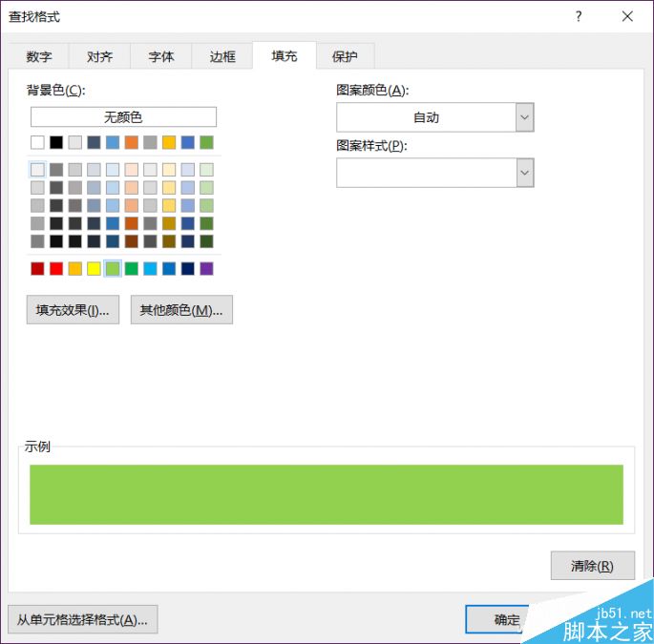Choose the purple swatch in standard colors
654x644 pixels.
pos(206,269)
